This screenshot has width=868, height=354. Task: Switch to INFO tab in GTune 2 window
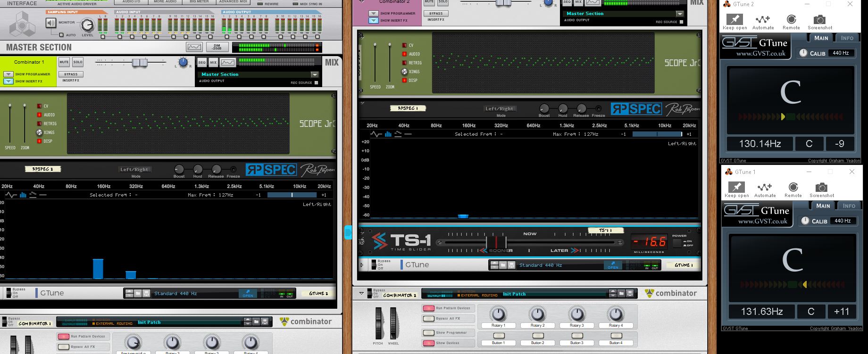pyautogui.click(x=847, y=38)
